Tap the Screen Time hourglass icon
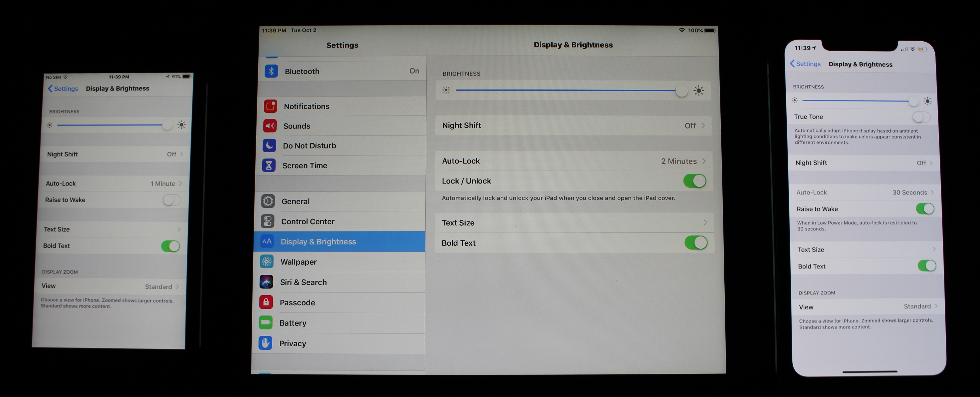This screenshot has width=980, height=397. click(269, 165)
